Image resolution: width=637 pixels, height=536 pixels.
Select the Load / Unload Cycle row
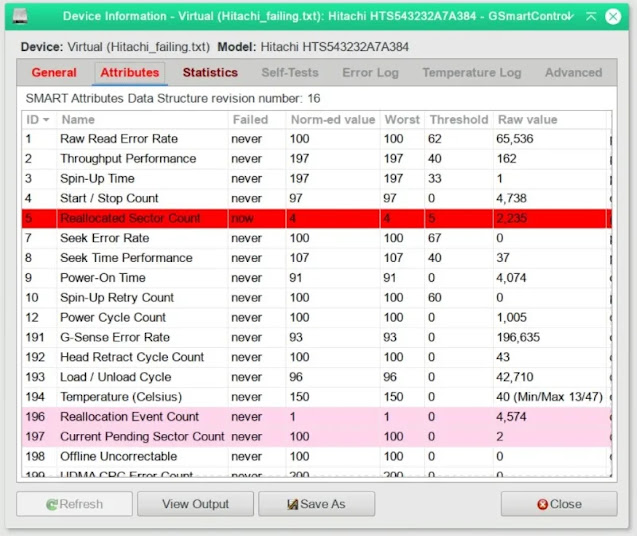tap(316, 377)
